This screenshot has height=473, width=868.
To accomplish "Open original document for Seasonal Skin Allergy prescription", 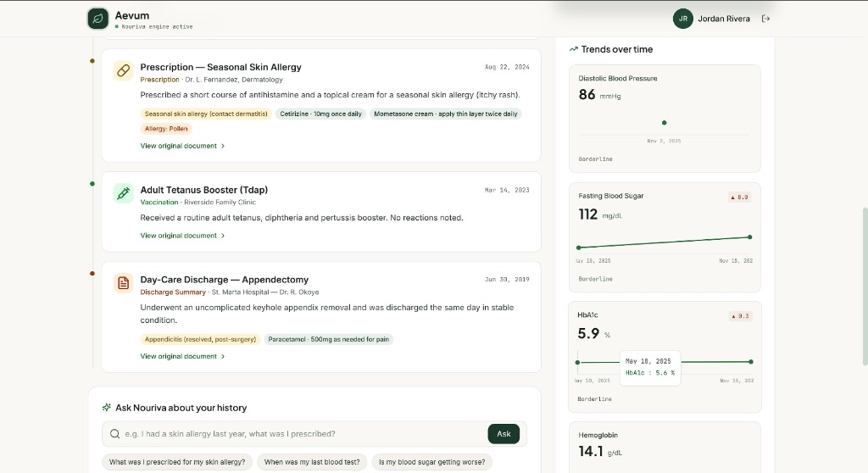I will tap(182, 146).
